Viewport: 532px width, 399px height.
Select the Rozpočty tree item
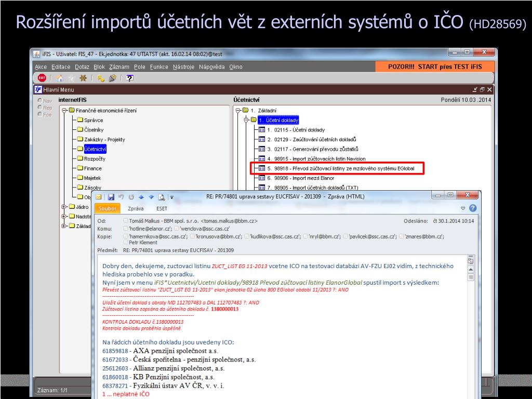click(x=95, y=158)
